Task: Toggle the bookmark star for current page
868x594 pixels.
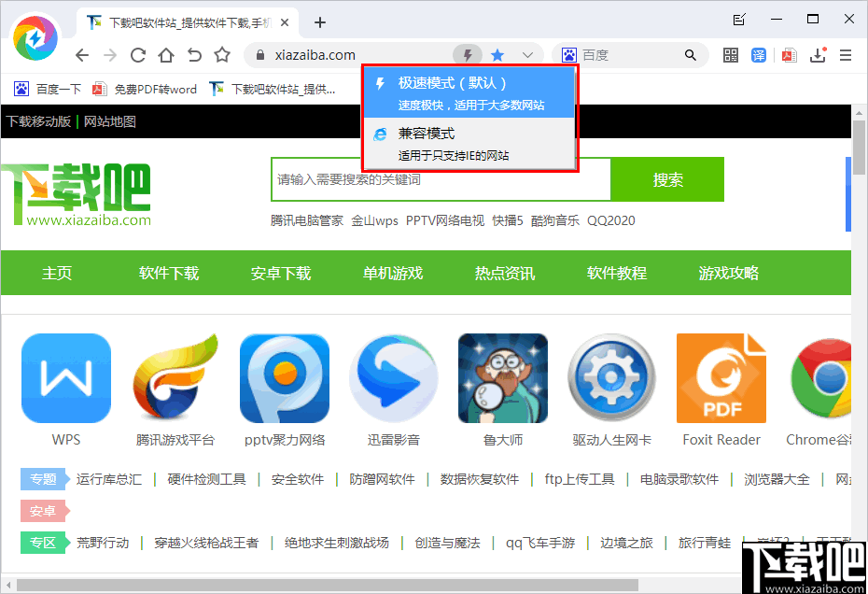Action: 497,55
